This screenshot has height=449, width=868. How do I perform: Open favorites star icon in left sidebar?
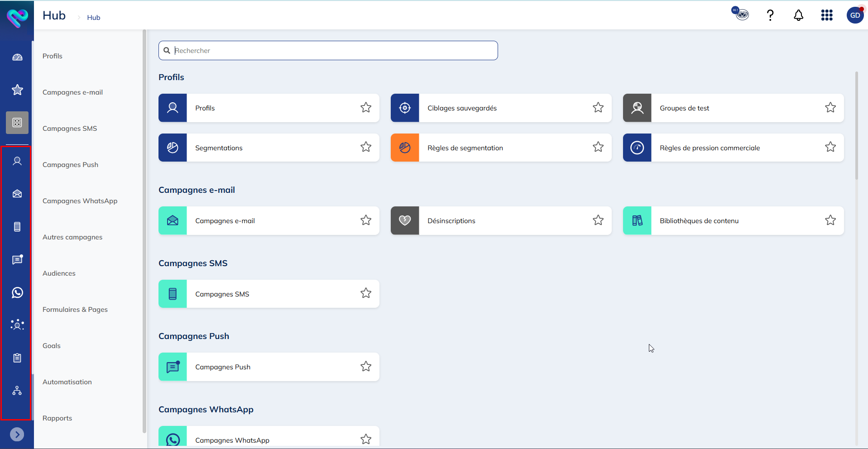click(x=17, y=90)
